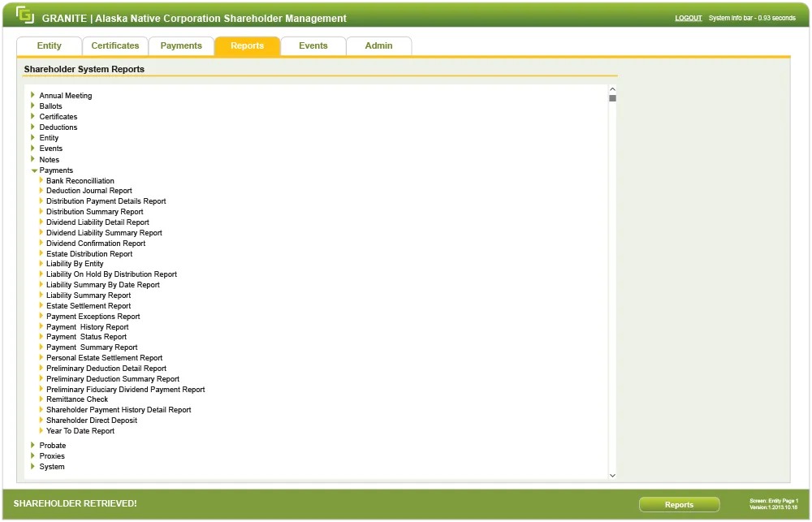Open Distribution Summary Report
This screenshot has height=522, width=812.
[94, 212]
